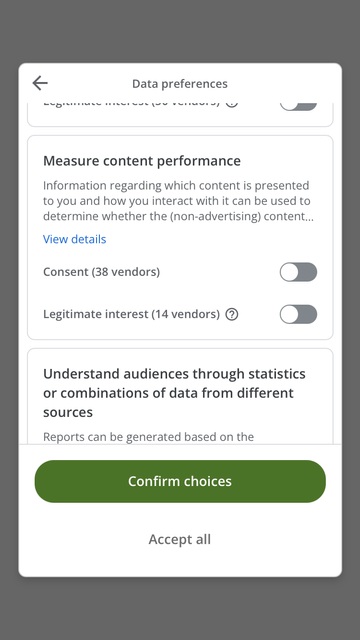Click the 'Reports can be generated' text
The height and width of the screenshot is (640, 360).
pyautogui.click(x=149, y=437)
